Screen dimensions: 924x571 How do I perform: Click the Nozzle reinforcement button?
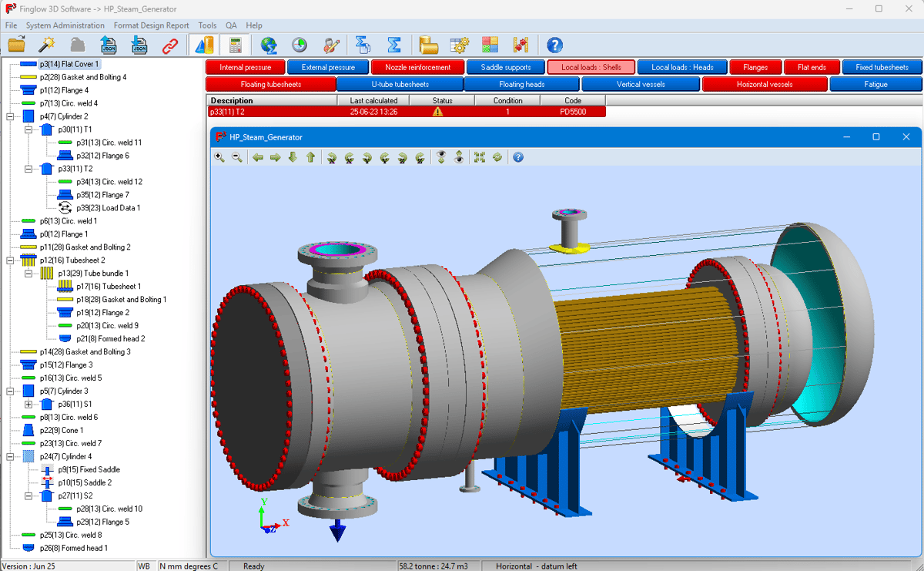417,67
